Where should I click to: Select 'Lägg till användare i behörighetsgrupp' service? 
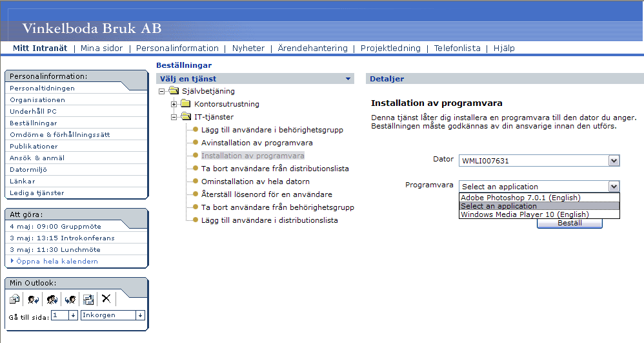click(x=272, y=130)
